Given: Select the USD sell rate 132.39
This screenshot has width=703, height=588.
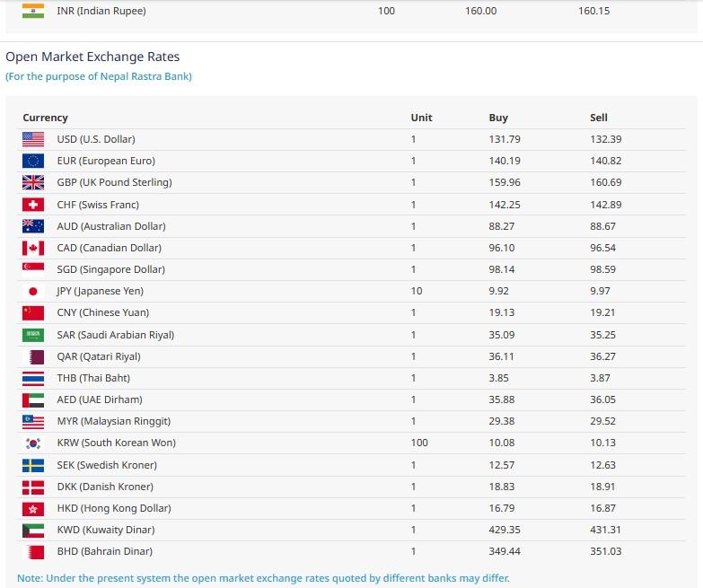Looking at the screenshot, I should pos(605,139).
